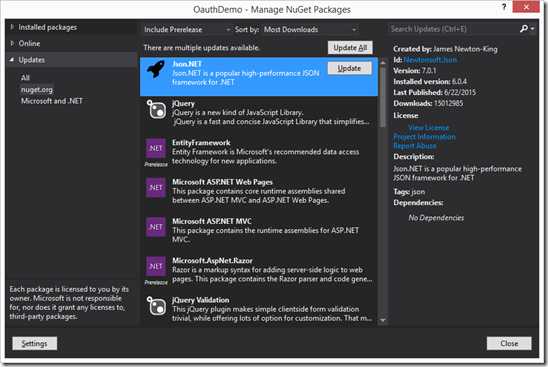Select Microsoft and .NET source
548x367 pixels.
[52, 101]
